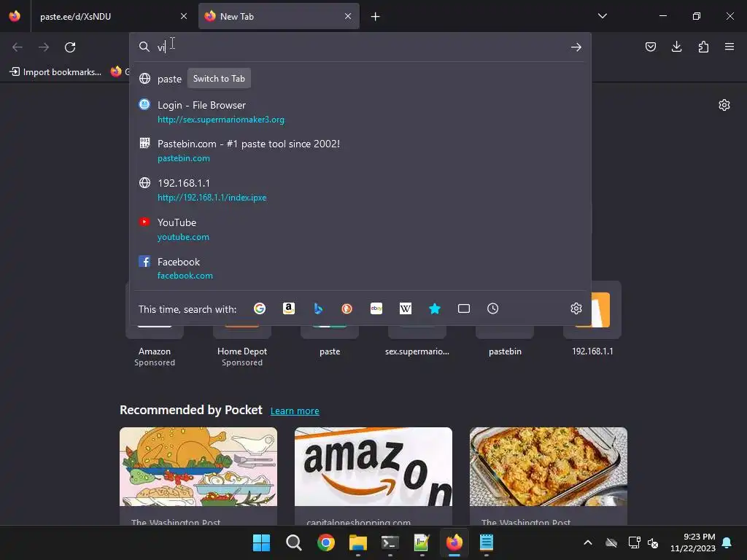List all tabs dropdown arrow
The image size is (747, 560).
(602, 16)
